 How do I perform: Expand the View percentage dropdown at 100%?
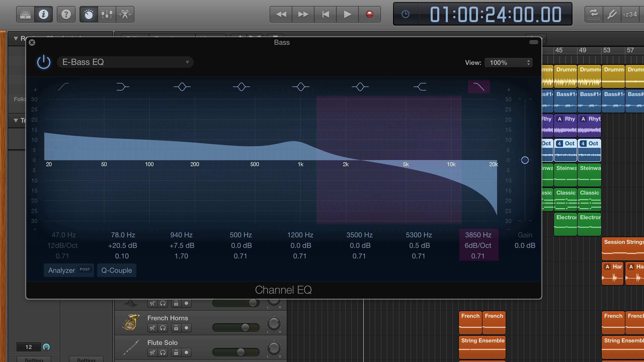[508, 62]
